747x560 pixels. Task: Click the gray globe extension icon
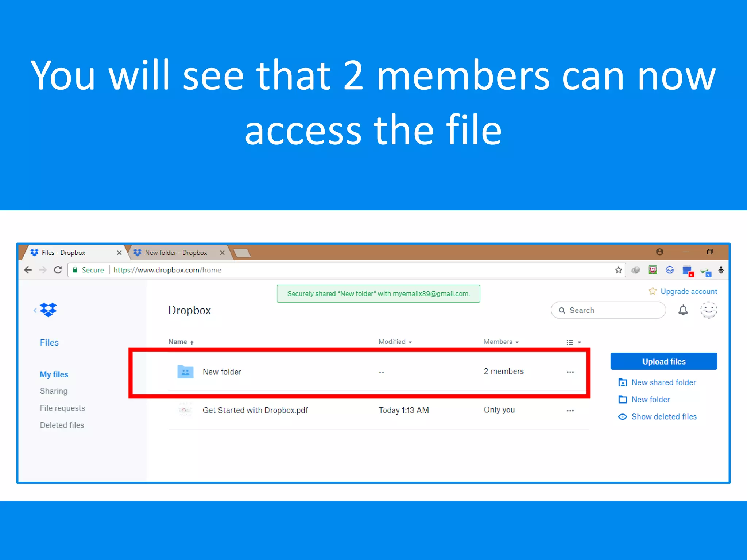coord(636,270)
